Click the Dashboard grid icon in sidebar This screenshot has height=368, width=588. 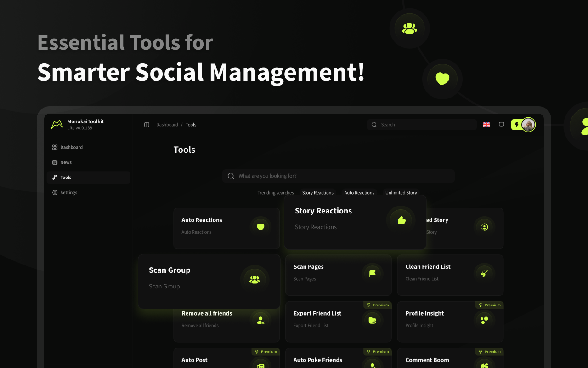coord(55,147)
